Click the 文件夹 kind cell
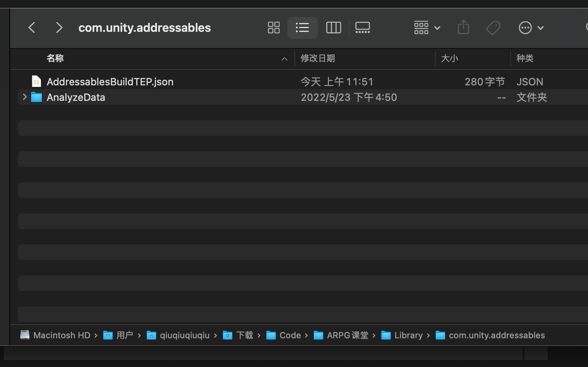Screen dimensions: 588x367 (x=532, y=97)
